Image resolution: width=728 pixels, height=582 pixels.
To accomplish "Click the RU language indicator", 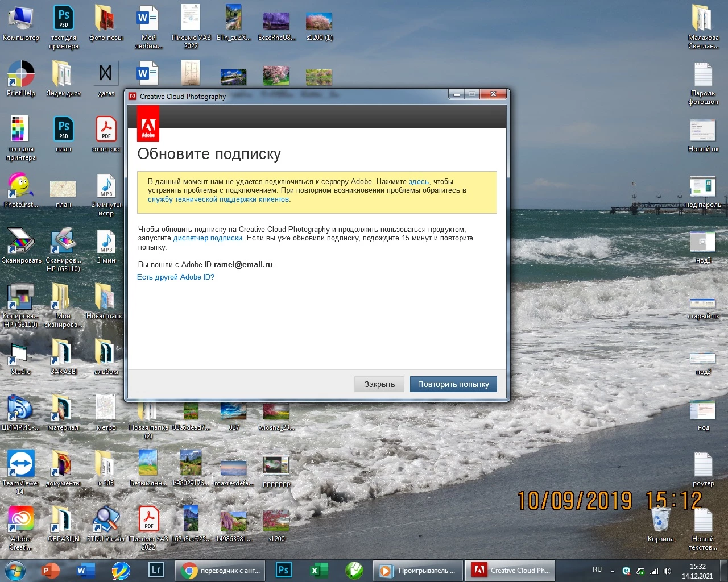I will [x=597, y=569].
